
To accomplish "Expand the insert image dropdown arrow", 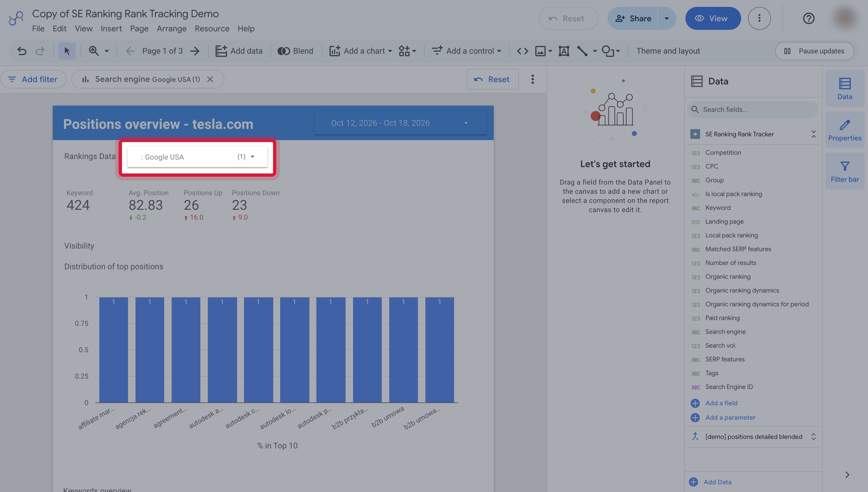I will click(550, 51).
